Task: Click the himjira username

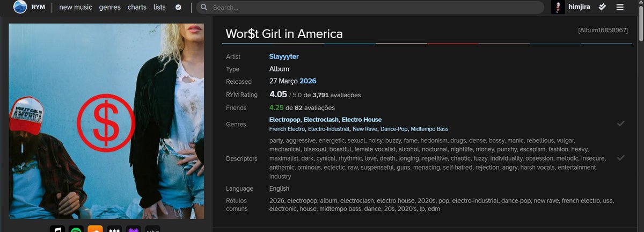Action: tap(580, 7)
